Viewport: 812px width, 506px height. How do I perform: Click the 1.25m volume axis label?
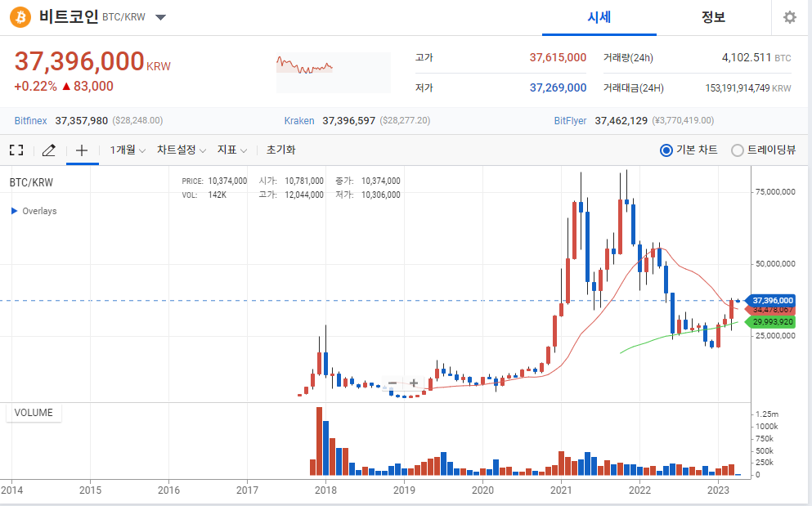pos(767,414)
